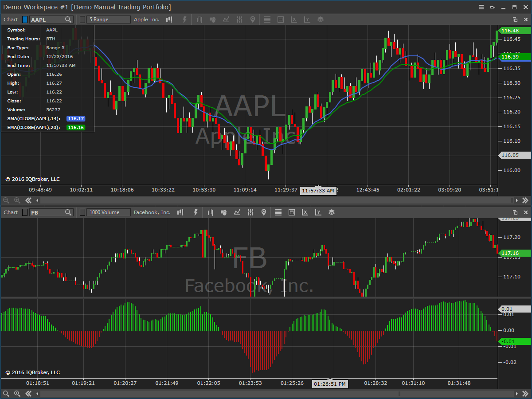Click the dark link color box beside FB symbol

tap(25, 212)
